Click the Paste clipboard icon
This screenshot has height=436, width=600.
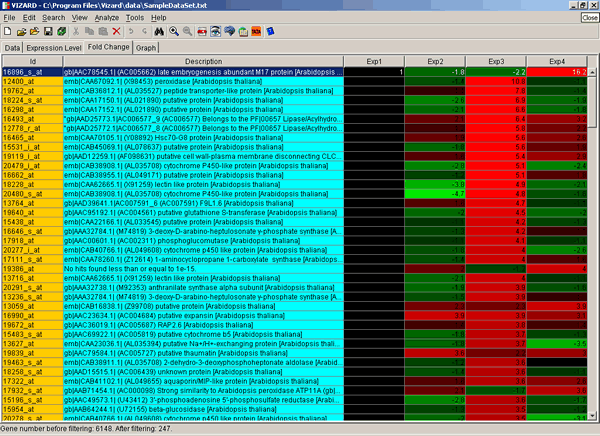[103, 31]
